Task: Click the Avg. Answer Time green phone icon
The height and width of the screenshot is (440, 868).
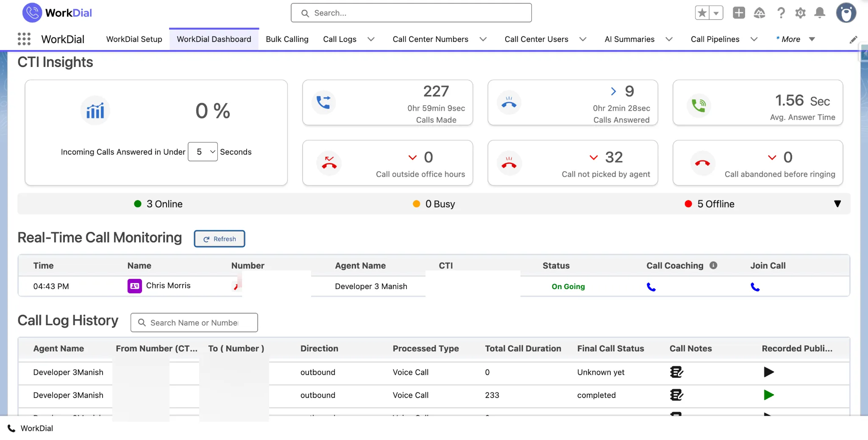Action: point(698,105)
